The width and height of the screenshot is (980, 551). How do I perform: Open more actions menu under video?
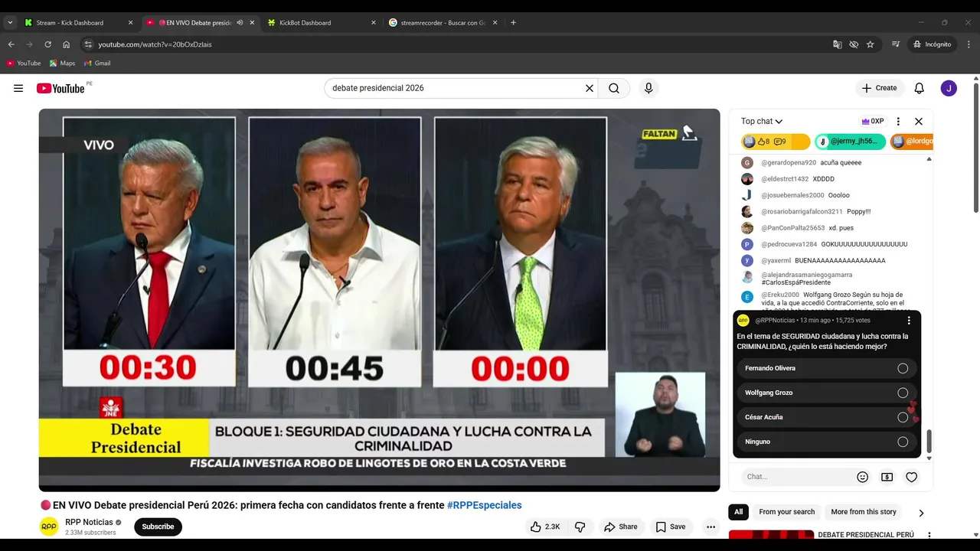click(710, 527)
